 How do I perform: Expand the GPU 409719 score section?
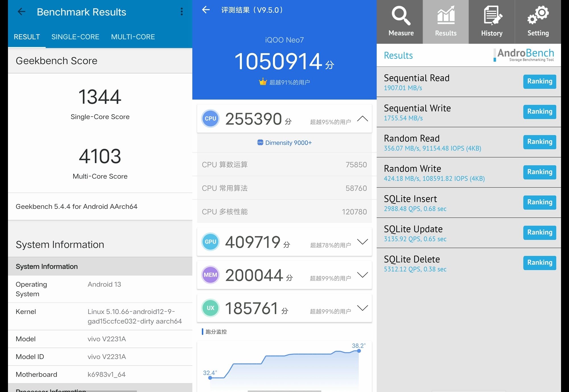362,242
